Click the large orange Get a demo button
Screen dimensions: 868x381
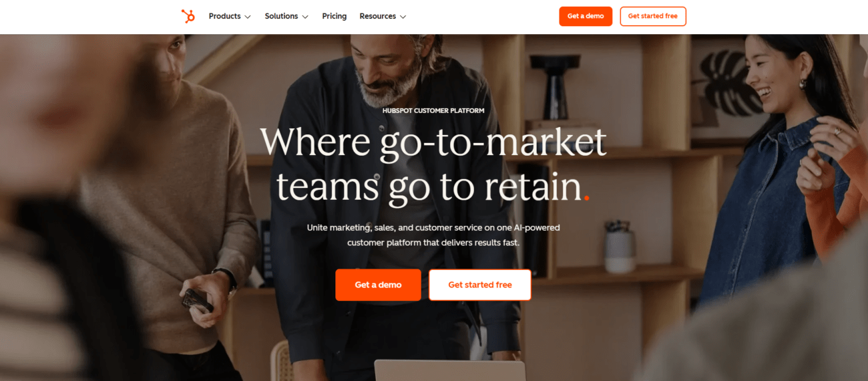click(x=378, y=285)
